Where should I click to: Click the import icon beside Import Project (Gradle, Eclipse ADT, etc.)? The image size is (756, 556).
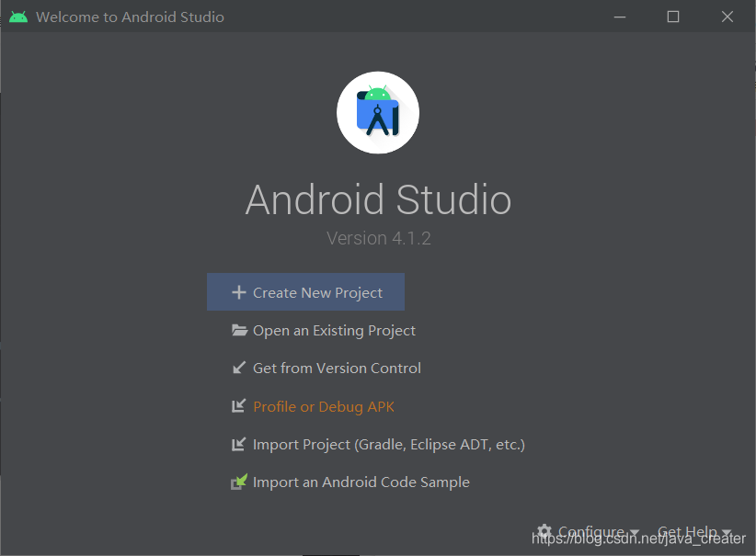(238, 444)
